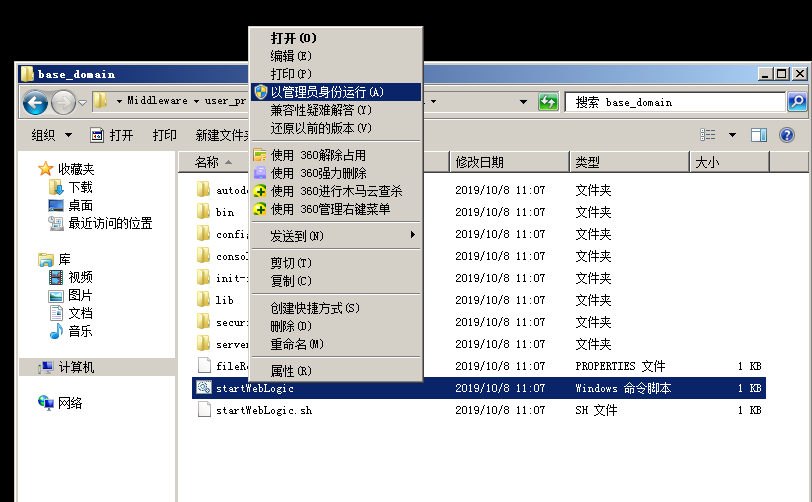Open 最近访问的位置 in the sidebar
Viewport: 812px width, 502px height.
(x=100, y=223)
